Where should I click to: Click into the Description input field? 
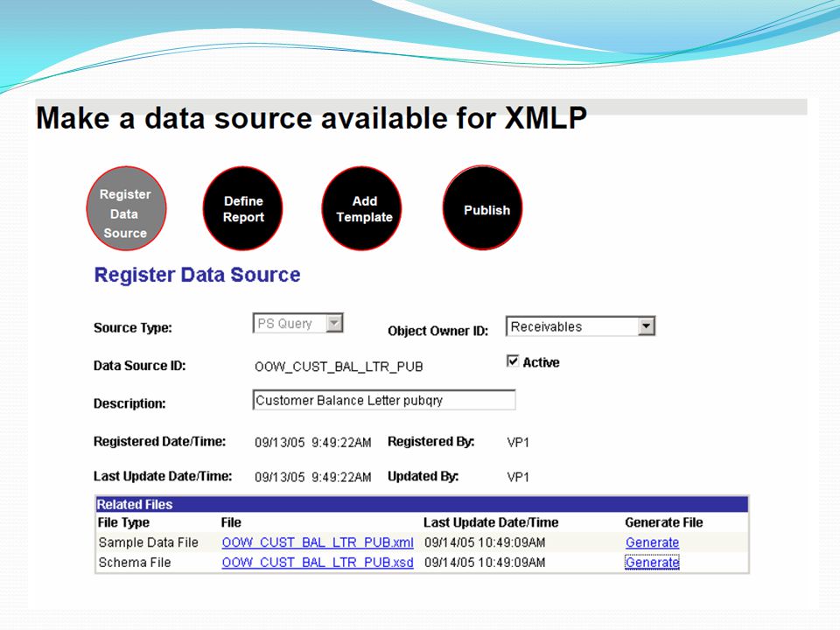383,400
